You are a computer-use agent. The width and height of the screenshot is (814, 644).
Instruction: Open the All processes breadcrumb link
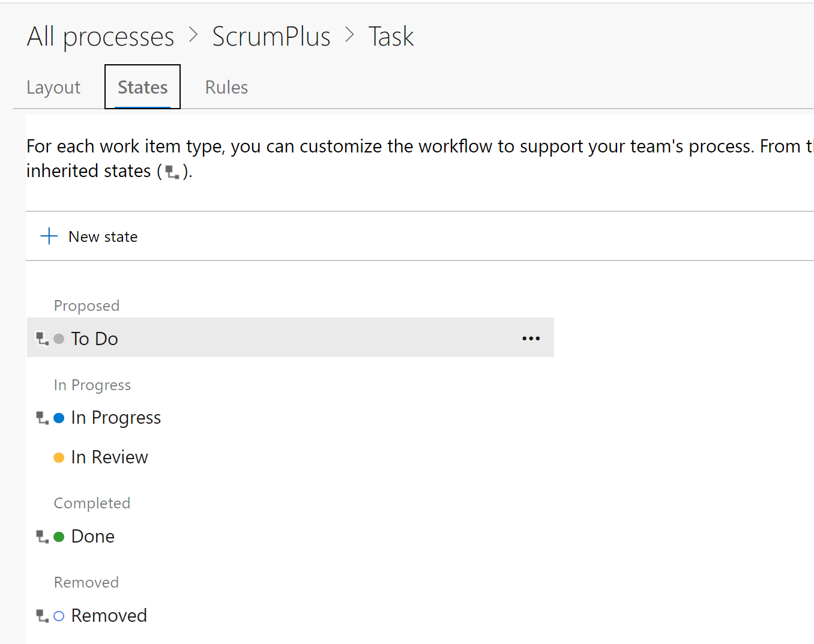100,36
